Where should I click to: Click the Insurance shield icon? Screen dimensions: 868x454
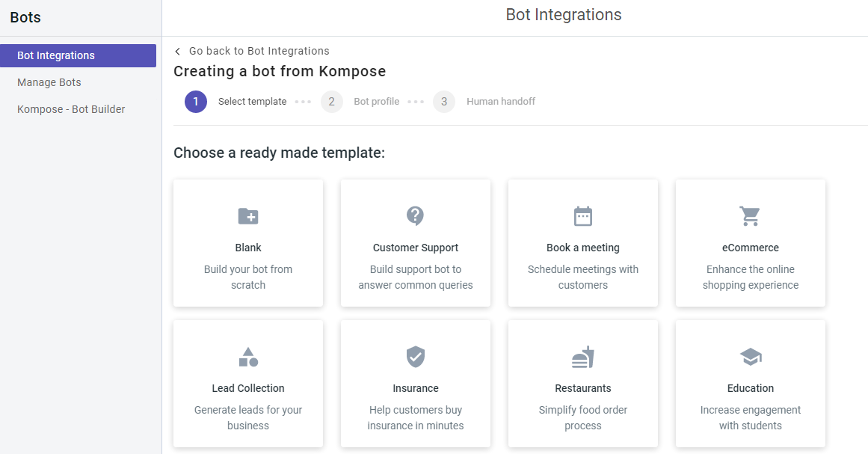coord(416,357)
